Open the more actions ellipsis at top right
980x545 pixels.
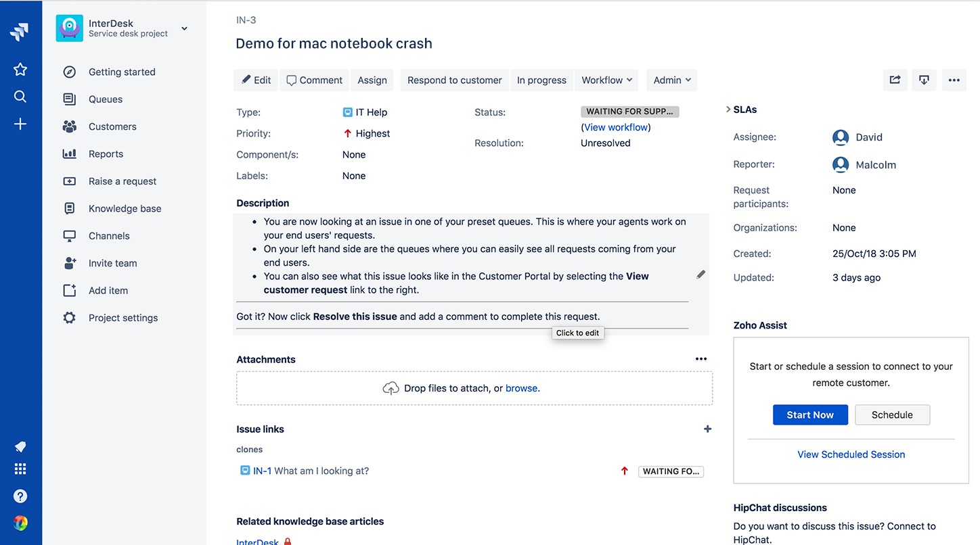(954, 80)
